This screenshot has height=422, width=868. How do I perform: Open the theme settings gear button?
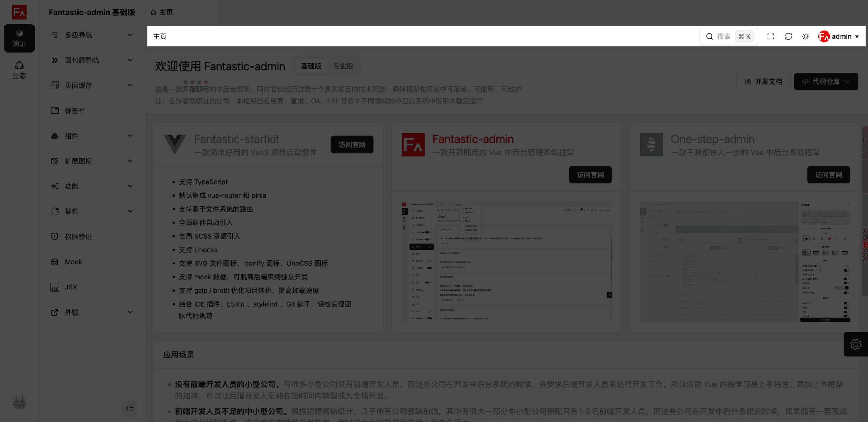click(x=856, y=344)
